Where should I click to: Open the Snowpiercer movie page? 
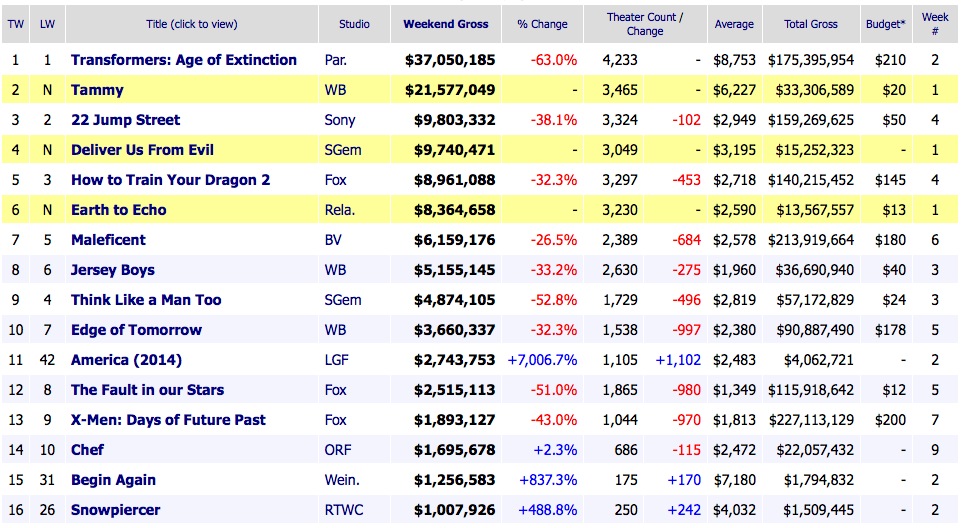pos(115,510)
